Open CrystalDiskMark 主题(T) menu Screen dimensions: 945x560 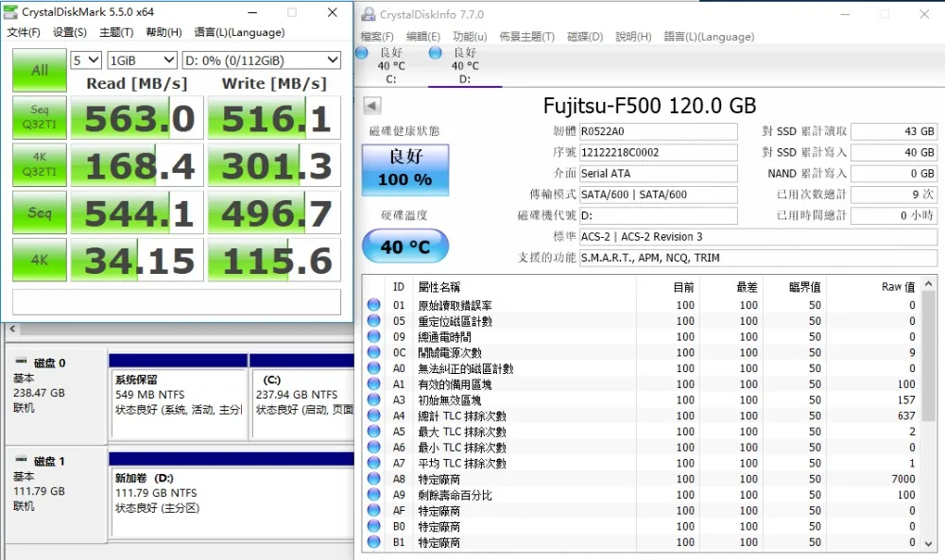[116, 32]
